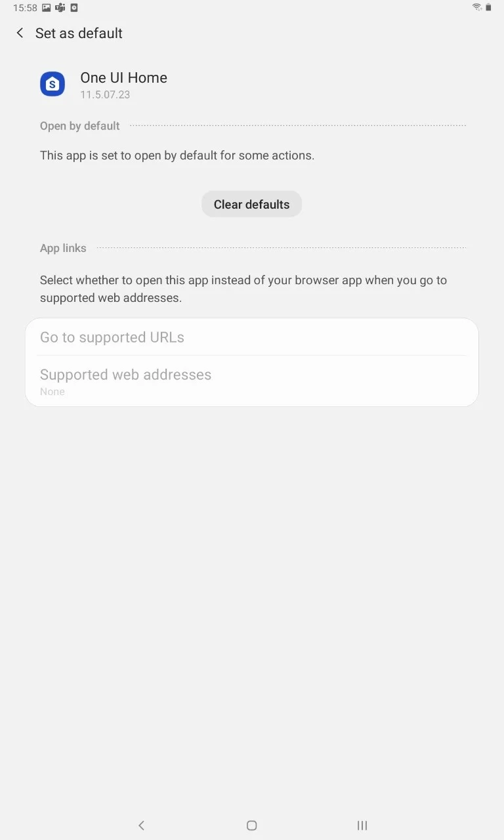Screen dimensions: 504x840
Task: Tap the Teams notification icon in status bar
Action: click(60, 8)
